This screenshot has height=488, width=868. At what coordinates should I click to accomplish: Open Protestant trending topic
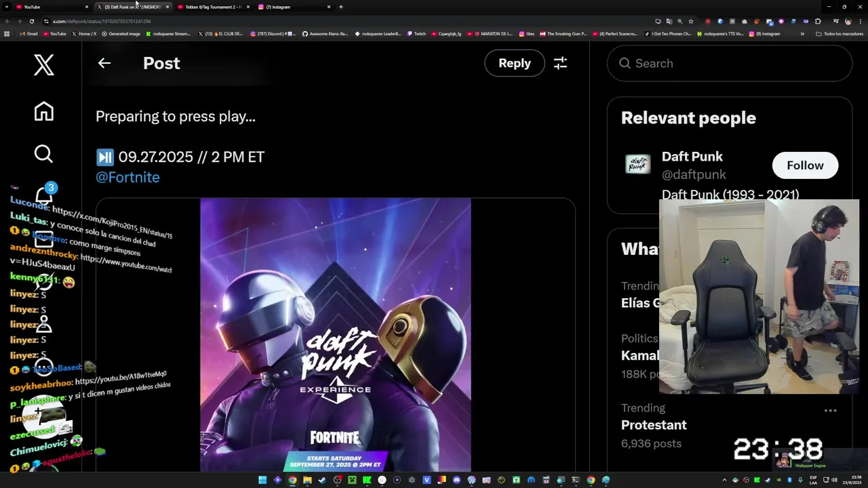(654, 426)
